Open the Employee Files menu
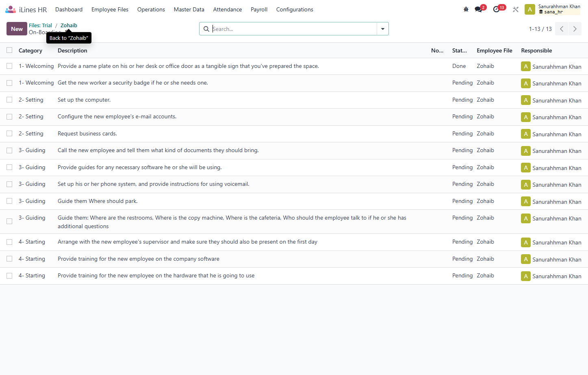 point(110,9)
